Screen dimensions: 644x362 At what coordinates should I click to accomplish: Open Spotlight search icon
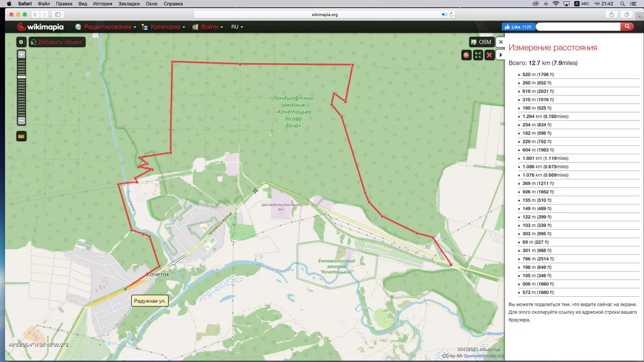tap(622, 4)
